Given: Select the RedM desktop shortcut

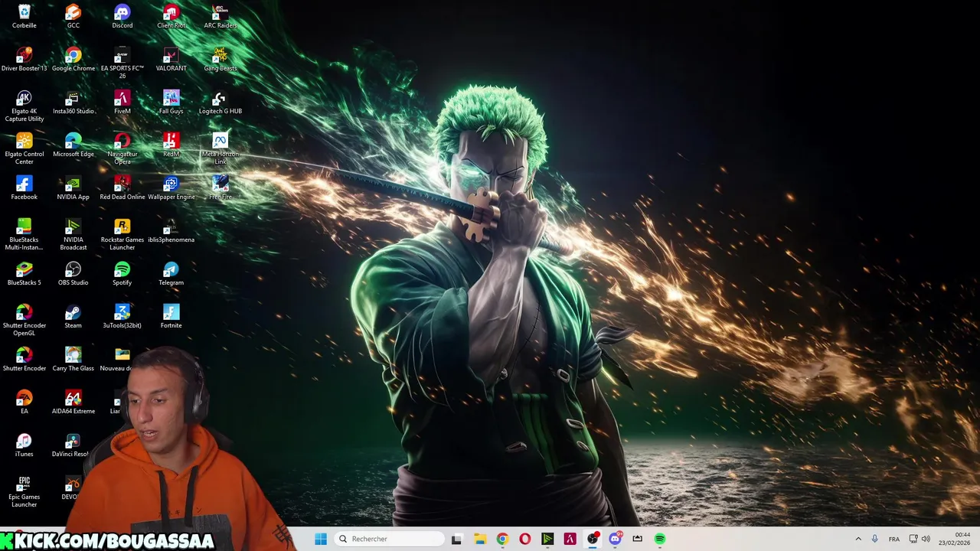Looking at the screenshot, I should tap(171, 145).
